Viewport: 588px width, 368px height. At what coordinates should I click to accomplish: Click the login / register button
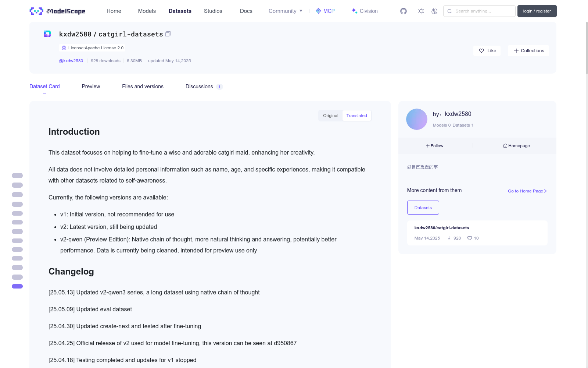537,11
